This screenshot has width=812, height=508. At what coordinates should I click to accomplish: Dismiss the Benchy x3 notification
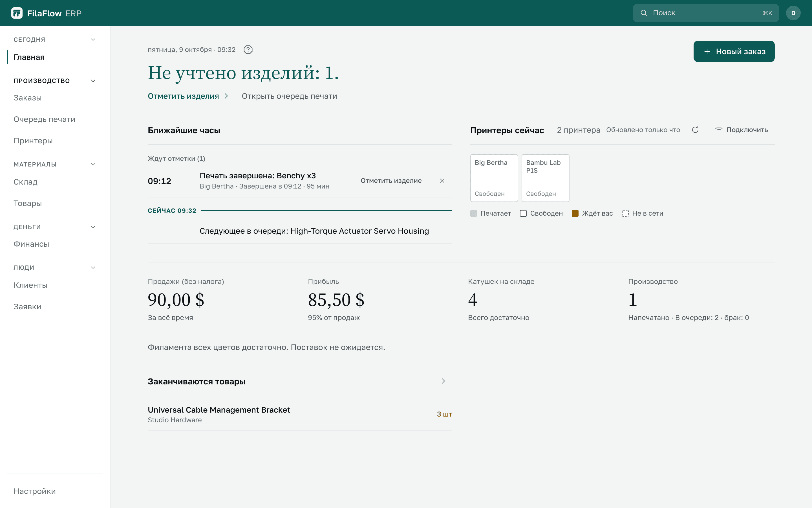click(442, 181)
